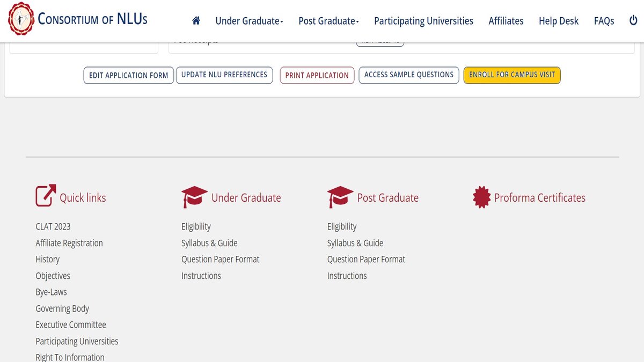This screenshot has height=362, width=644.
Task: Select the home icon in the navigation bar
Action: (x=196, y=20)
